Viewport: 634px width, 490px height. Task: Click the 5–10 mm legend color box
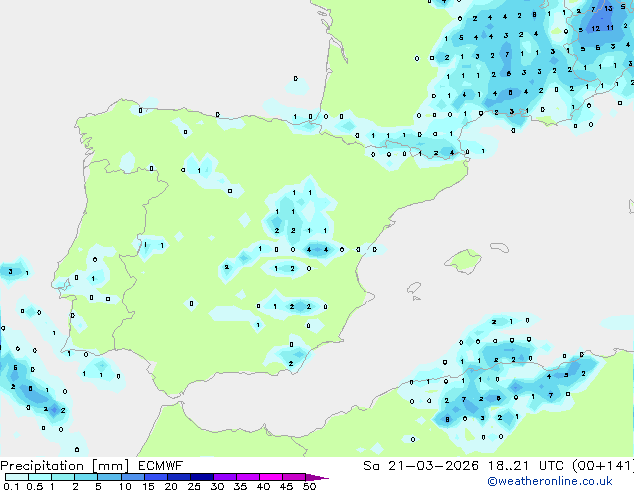click(x=110, y=477)
